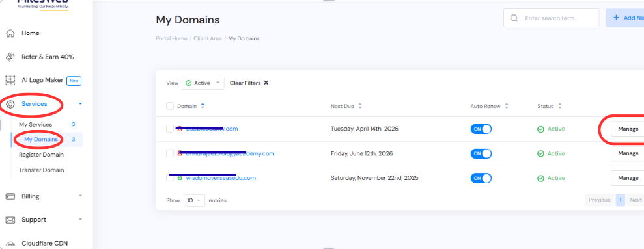
Task: Select My Domains in the sidebar
Action: pos(40,140)
